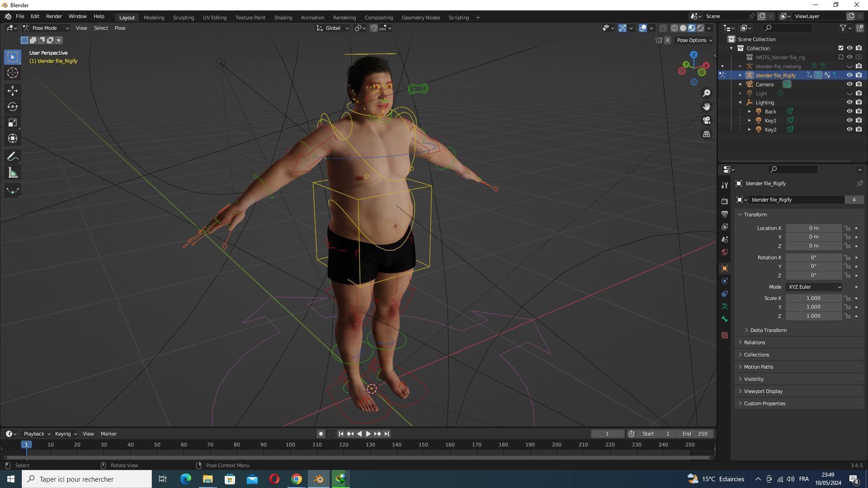
Task: Select the Cursor tool in toolbar
Action: tap(13, 73)
